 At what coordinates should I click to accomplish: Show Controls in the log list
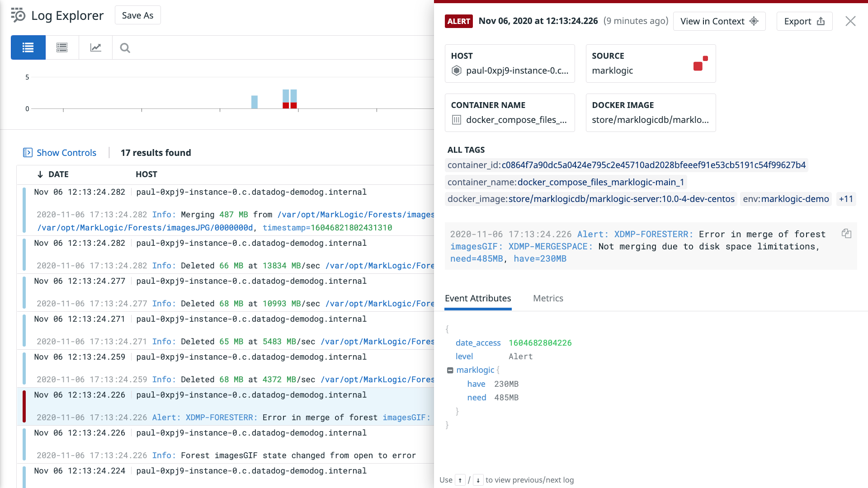point(66,153)
